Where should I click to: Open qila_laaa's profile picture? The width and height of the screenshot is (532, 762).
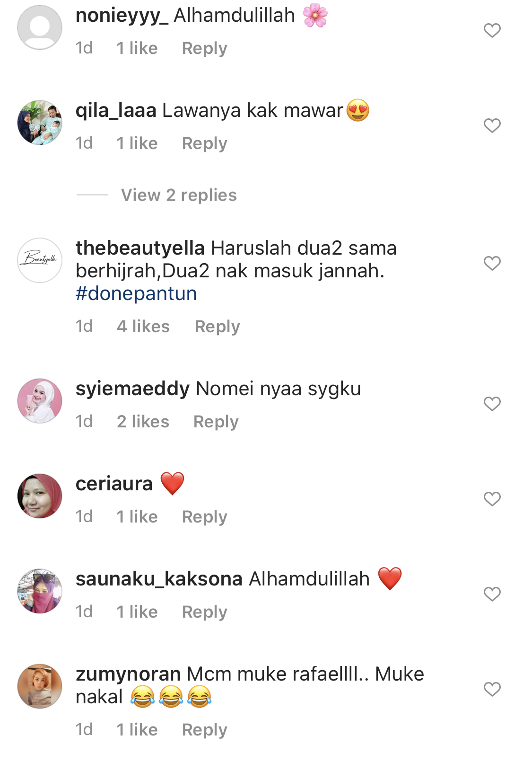pyautogui.click(x=40, y=123)
